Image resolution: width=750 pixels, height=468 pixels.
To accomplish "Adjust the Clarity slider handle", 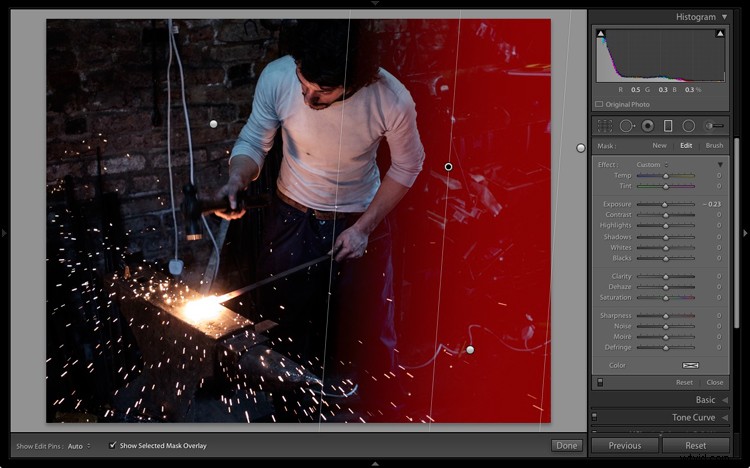I will point(665,277).
